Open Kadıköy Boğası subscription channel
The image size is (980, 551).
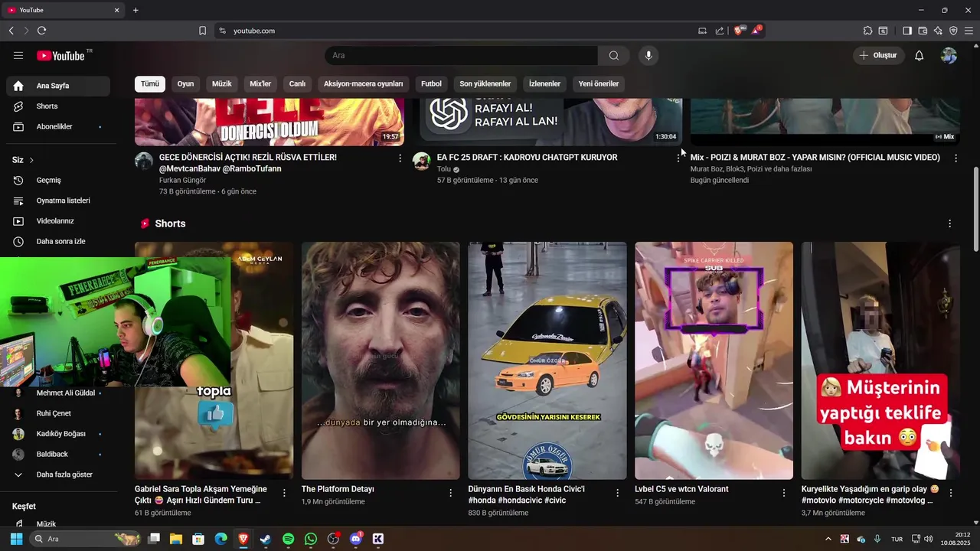58,434
